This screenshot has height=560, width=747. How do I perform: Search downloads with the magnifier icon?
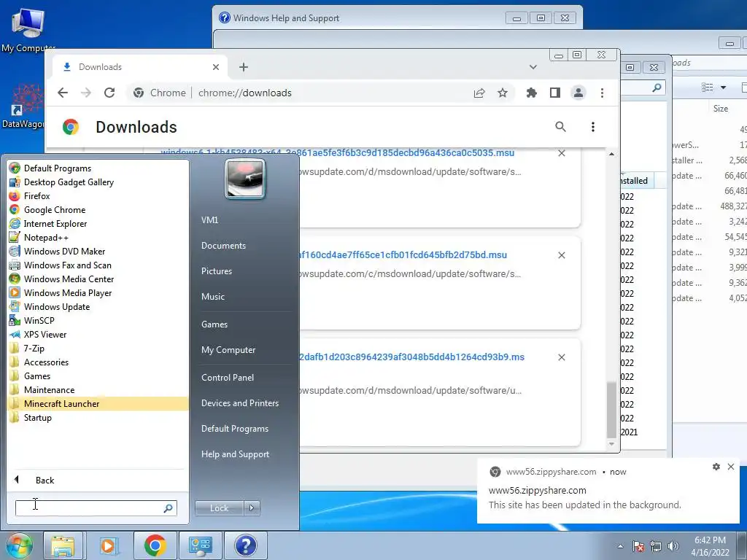click(561, 127)
